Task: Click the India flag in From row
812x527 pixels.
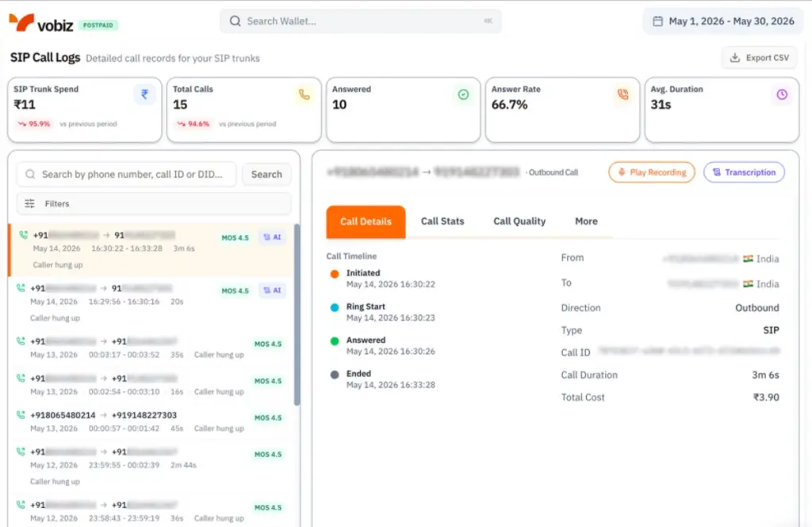Action: click(x=748, y=259)
